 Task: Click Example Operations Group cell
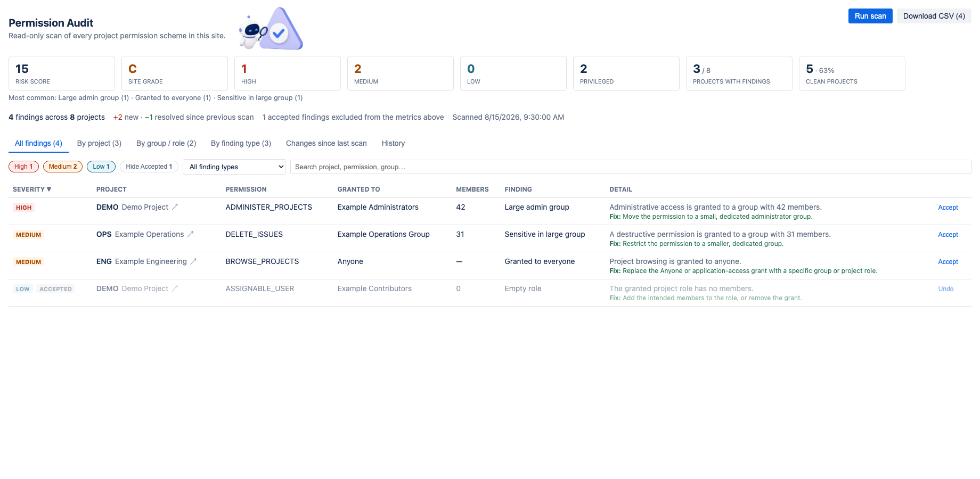pyautogui.click(x=383, y=234)
